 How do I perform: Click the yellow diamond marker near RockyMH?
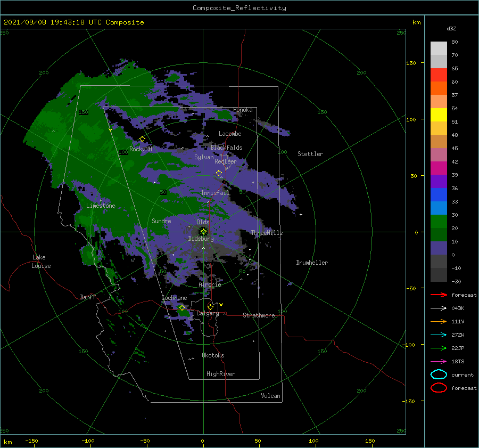pyautogui.click(x=142, y=139)
